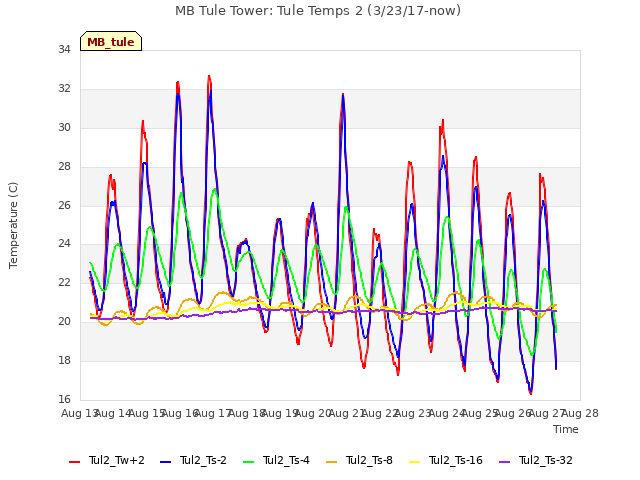Click the 30 y-axis tick label
This screenshot has height=480, width=640.
(x=64, y=127)
